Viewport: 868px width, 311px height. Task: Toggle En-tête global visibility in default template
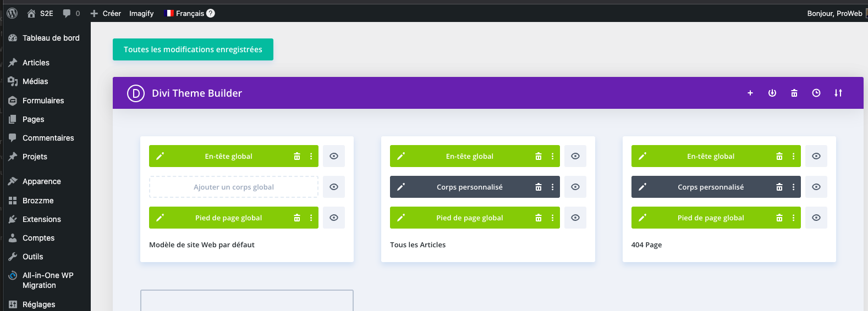[x=334, y=156]
